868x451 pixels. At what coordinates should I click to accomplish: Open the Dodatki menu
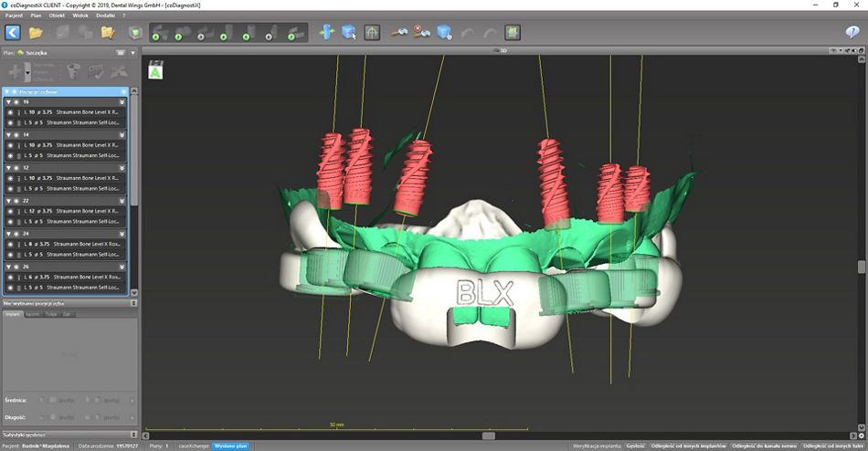pyautogui.click(x=105, y=16)
